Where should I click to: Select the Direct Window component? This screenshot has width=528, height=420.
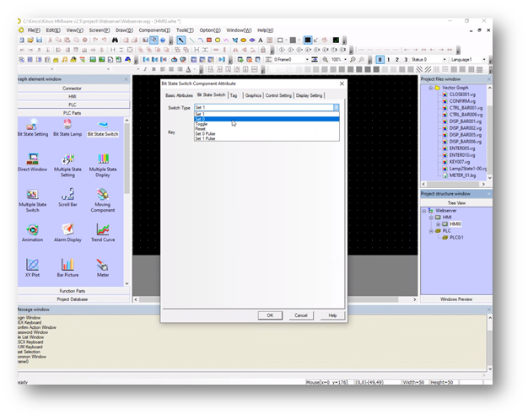click(32, 160)
